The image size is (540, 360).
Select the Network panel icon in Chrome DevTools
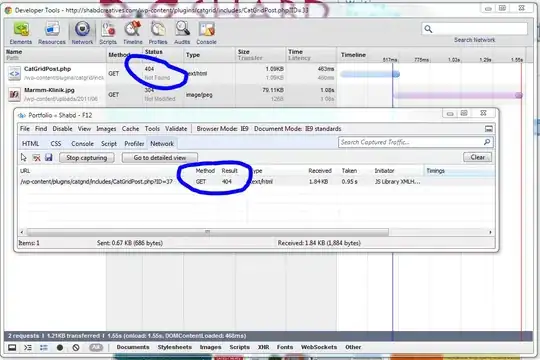point(82,33)
